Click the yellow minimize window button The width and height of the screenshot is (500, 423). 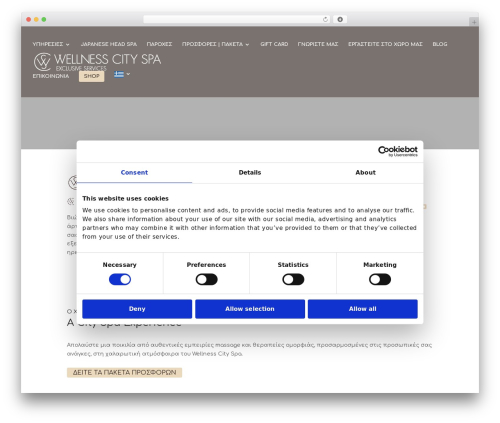click(36, 19)
